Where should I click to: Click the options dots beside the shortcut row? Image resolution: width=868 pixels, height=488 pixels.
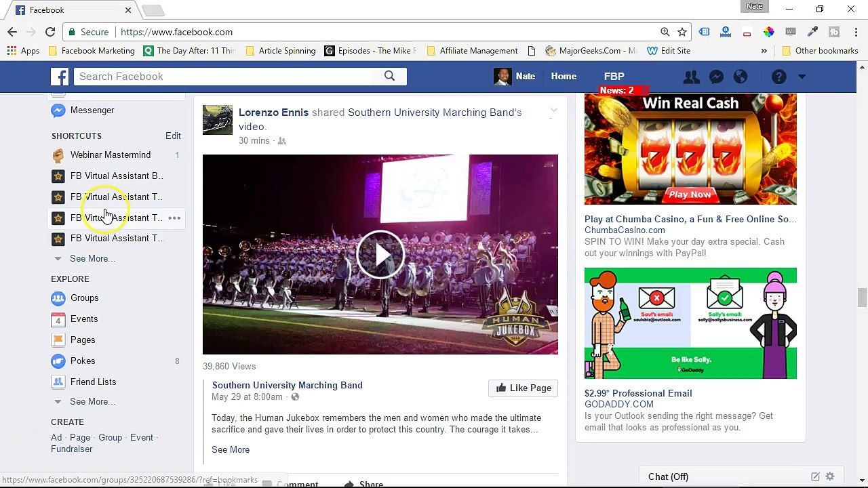tap(174, 218)
